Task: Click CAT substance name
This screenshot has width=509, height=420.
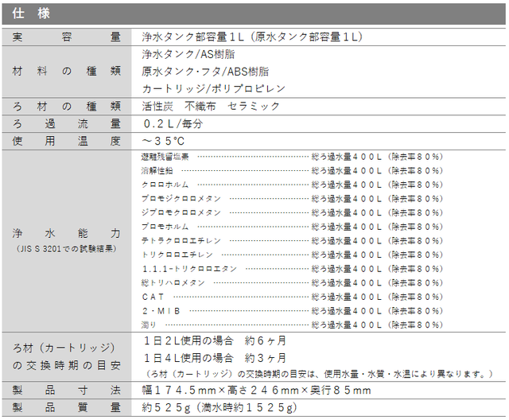Action: click(153, 297)
